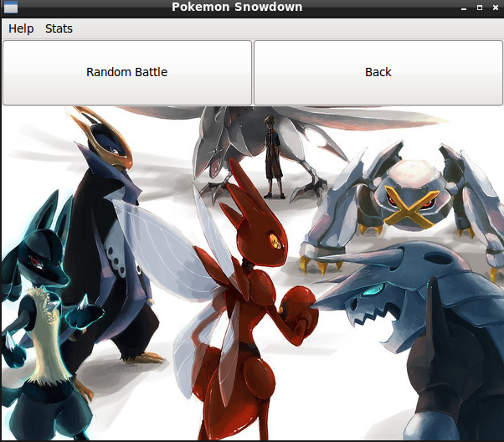504x442 pixels.
Task: Minimize the Pokemon Snowdown window
Action: 464,8
